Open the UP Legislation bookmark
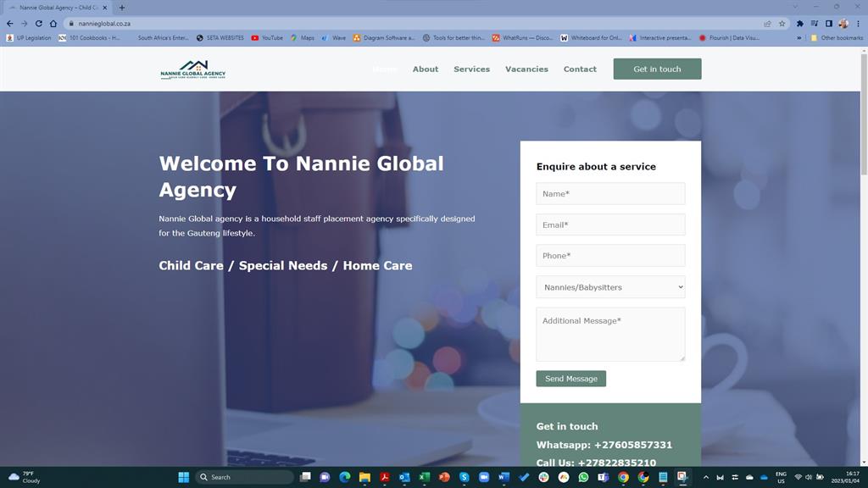This screenshot has width=868, height=488. click(x=29, y=37)
